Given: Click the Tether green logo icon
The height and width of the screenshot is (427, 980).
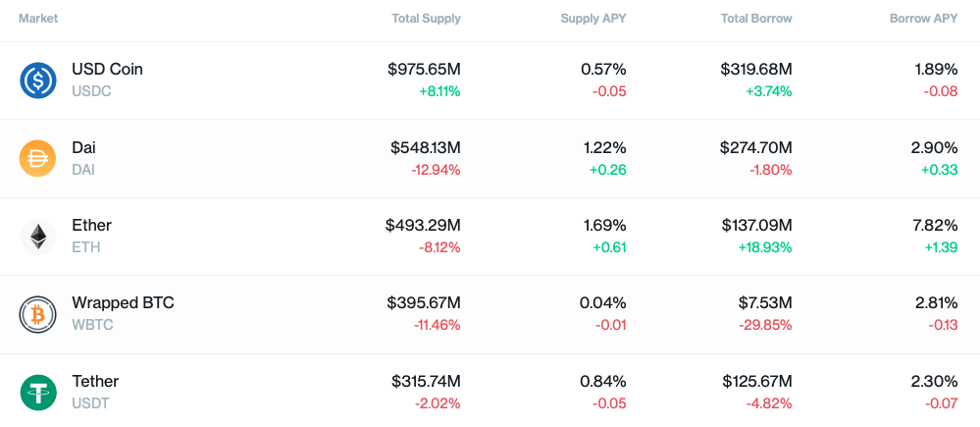Looking at the screenshot, I should (x=38, y=393).
